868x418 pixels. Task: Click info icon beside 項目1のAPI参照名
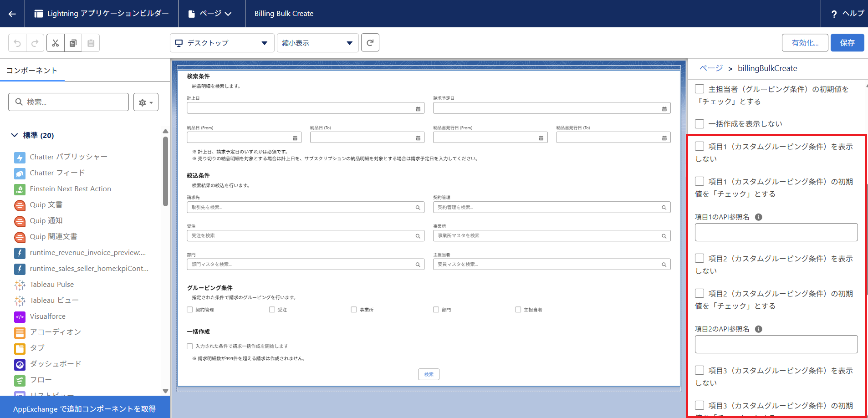pos(758,217)
